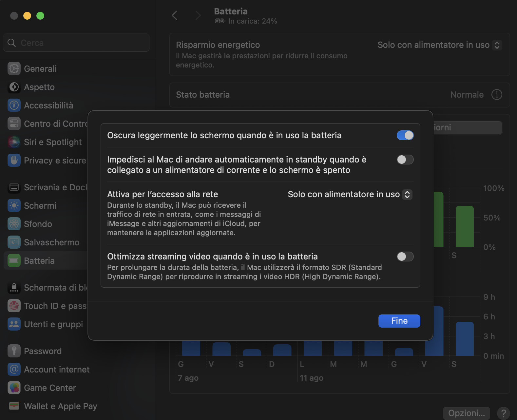Click the Centro di Controllo icon
517x420 pixels.
coord(14,124)
